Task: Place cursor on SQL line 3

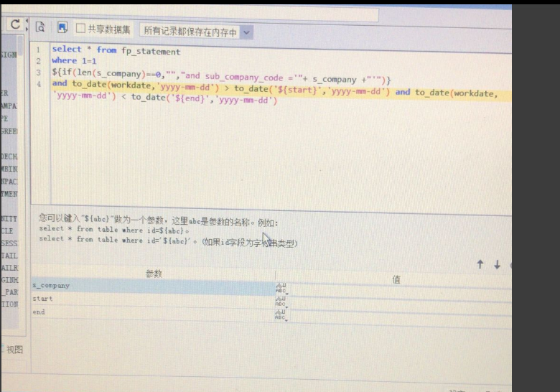Action: 221,75
